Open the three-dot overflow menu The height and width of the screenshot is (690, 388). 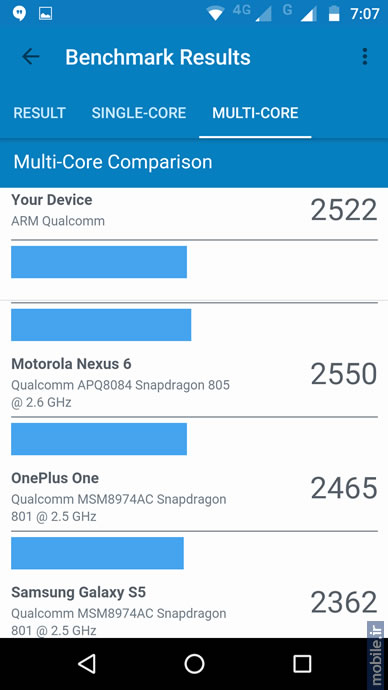364,57
